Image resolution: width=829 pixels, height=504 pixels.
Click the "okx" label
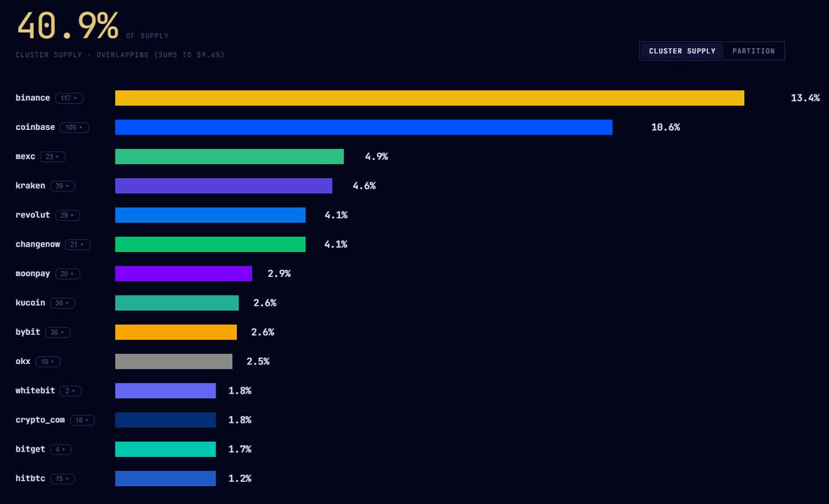pos(23,361)
